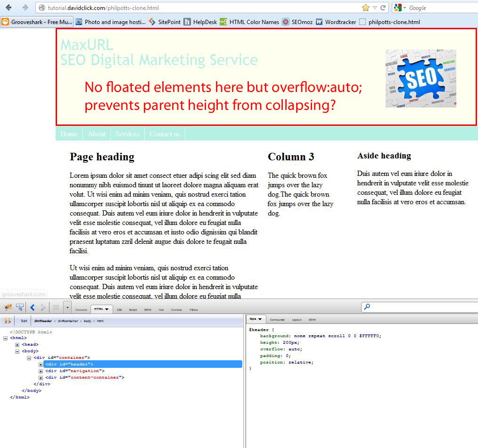The image size is (478, 448).
Task: Switch to the Firebug Console tab
Action: tap(81, 309)
